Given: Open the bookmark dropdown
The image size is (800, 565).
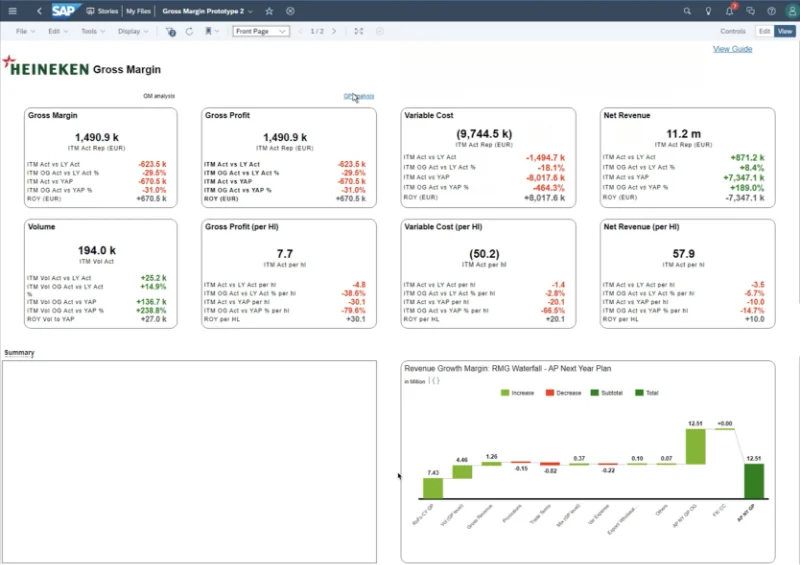Looking at the screenshot, I should tap(211, 31).
